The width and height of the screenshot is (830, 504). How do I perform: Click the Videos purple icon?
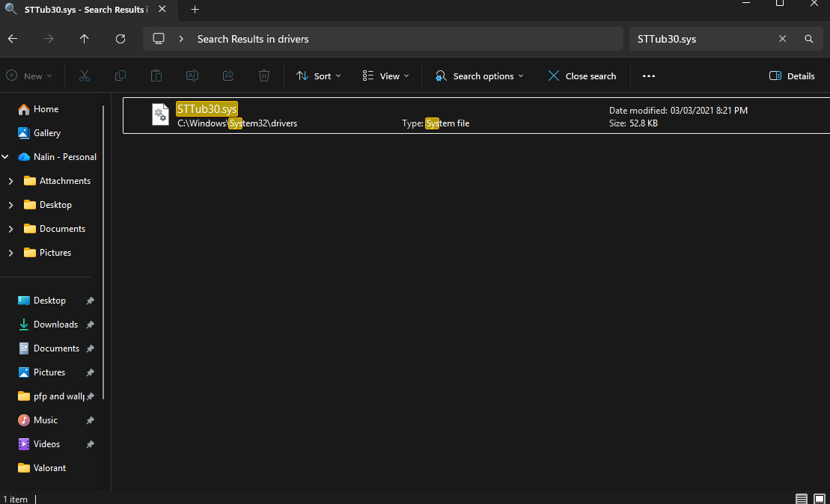[24, 444]
